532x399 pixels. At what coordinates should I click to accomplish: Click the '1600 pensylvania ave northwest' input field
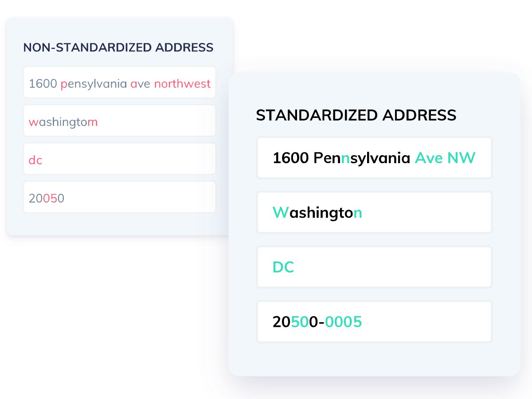120,82
